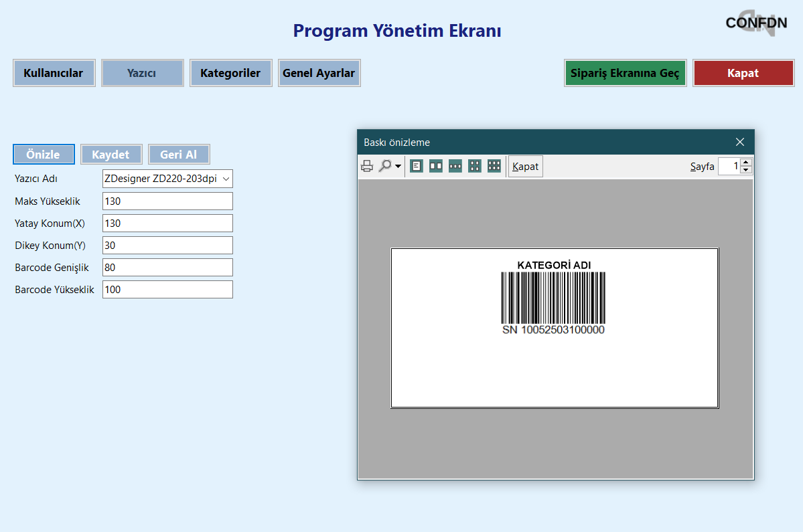803x532 pixels.
Task: Show three pages in preview
Action: pos(455,166)
